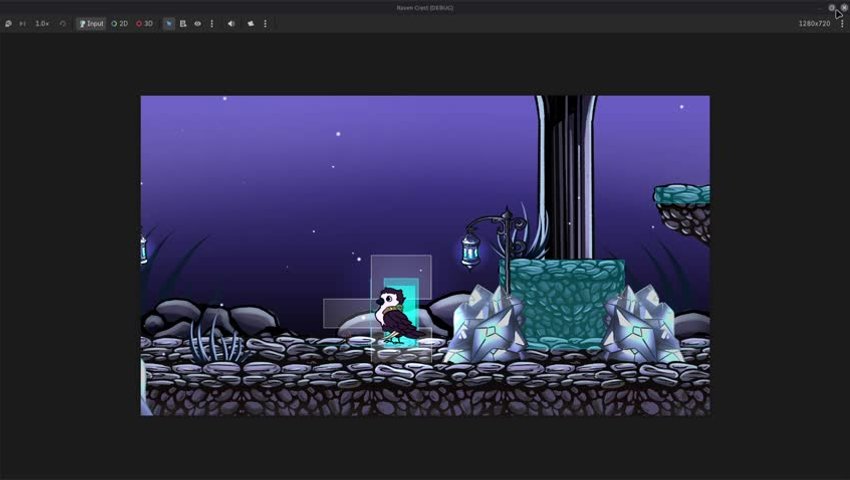Choose the list selection mode icon
The height and width of the screenshot is (480, 850).
point(183,24)
